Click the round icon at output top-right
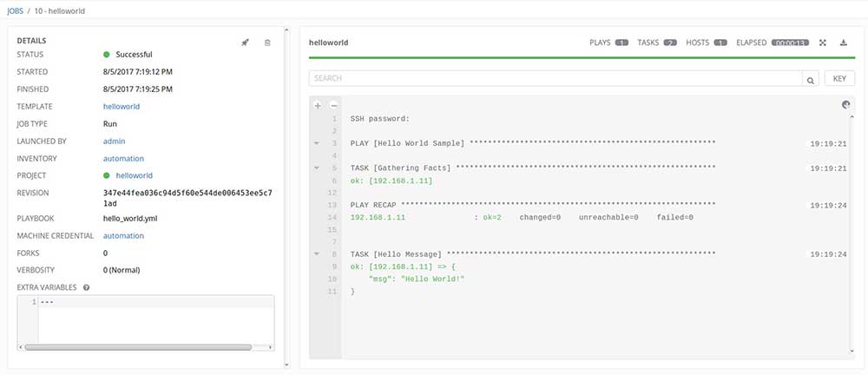868x375 pixels. pyautogui.click(x=846, y=105)
